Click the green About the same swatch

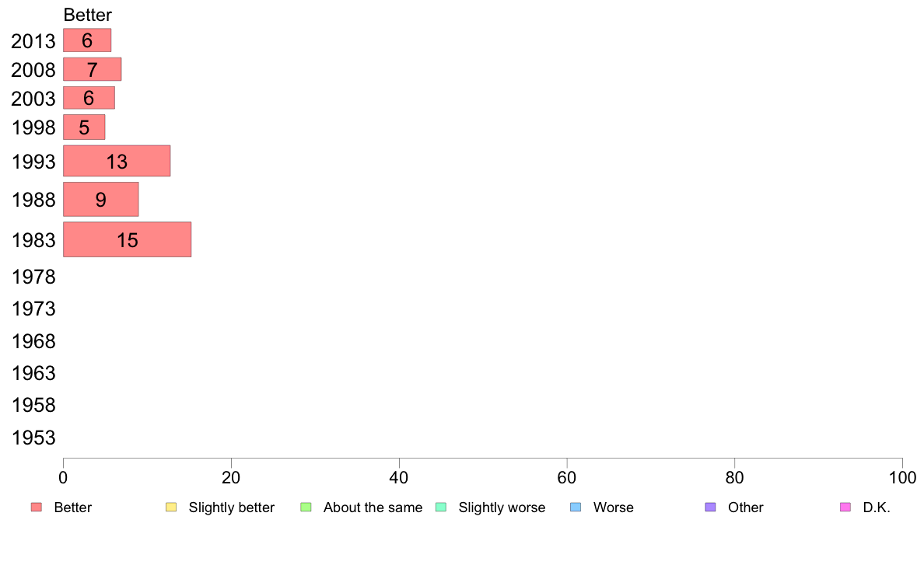tap(306, 507)
